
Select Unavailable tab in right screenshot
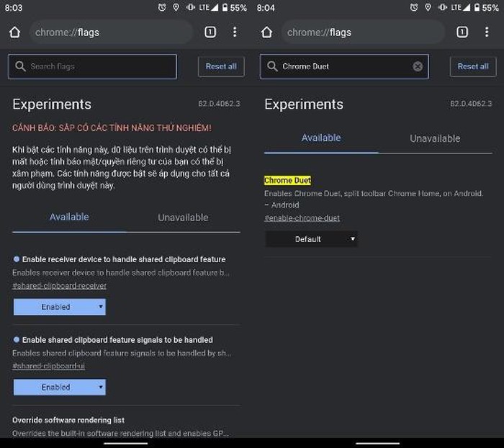point(435,138)
